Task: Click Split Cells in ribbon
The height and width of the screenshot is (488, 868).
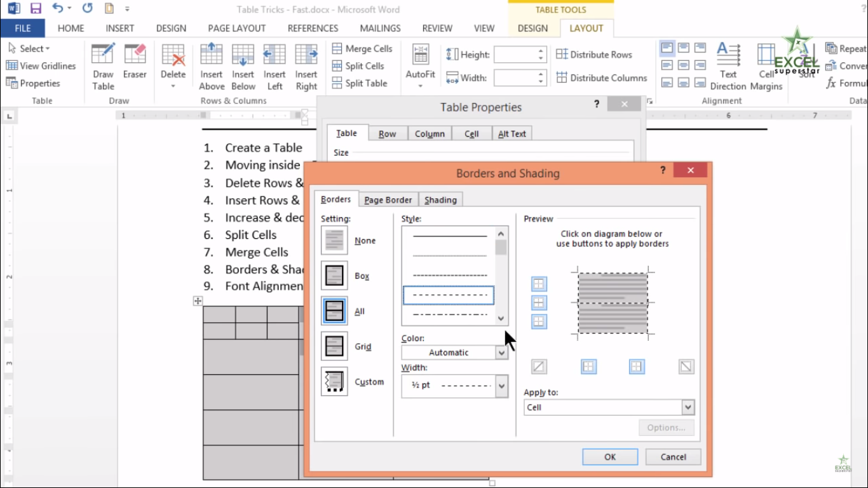Action: [358, 65]
